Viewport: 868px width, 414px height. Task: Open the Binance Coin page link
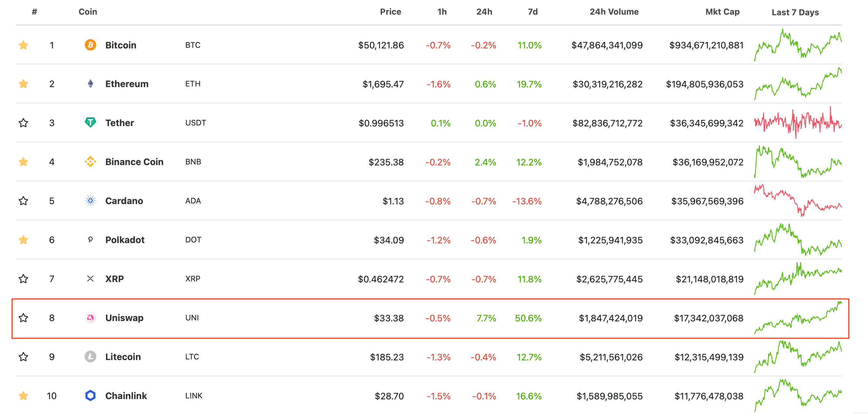pos(134,162)
